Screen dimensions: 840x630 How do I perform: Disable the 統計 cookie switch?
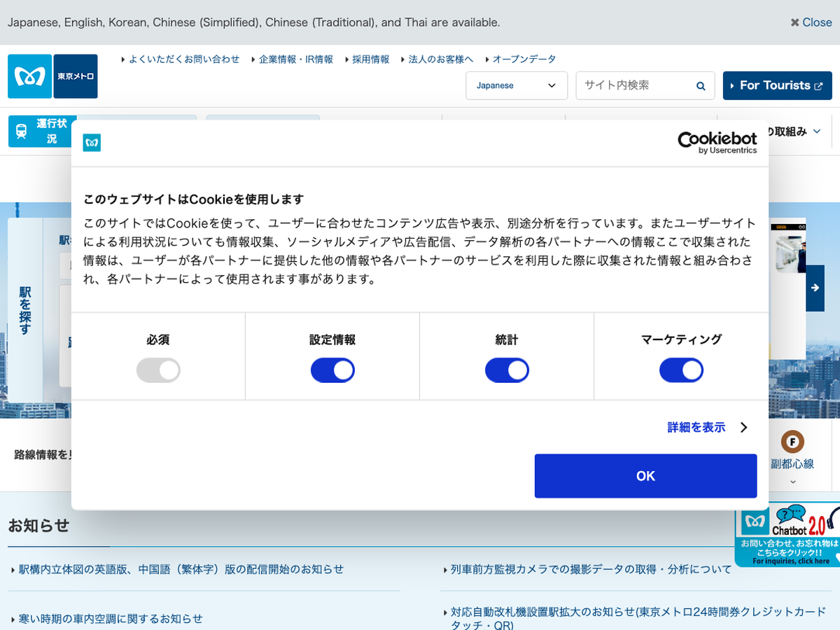click(x=507, y=370)
